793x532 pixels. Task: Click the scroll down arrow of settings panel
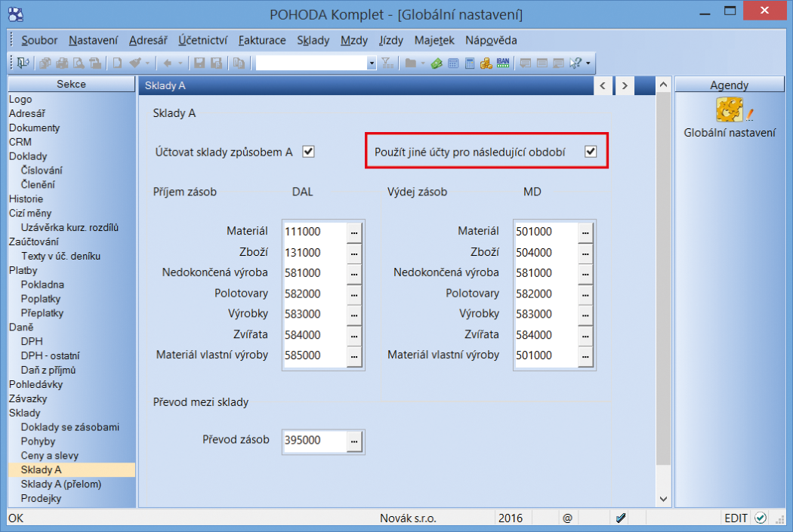(x=664, y=499)
